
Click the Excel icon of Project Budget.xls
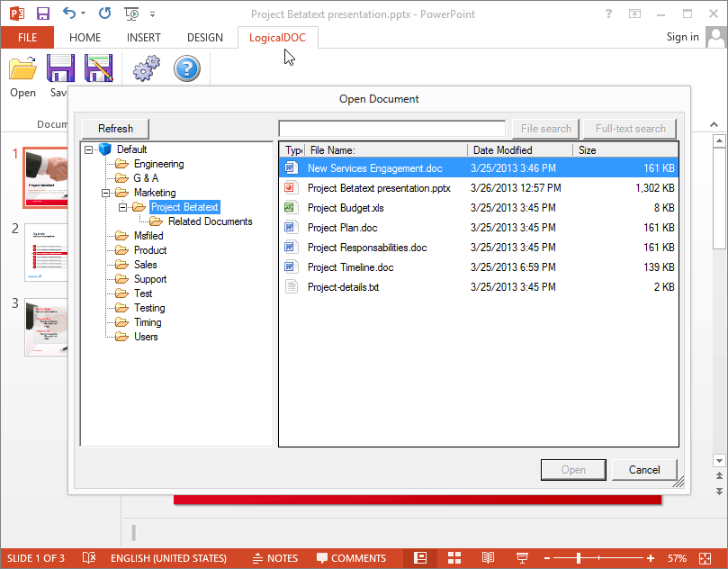(291, 208)
